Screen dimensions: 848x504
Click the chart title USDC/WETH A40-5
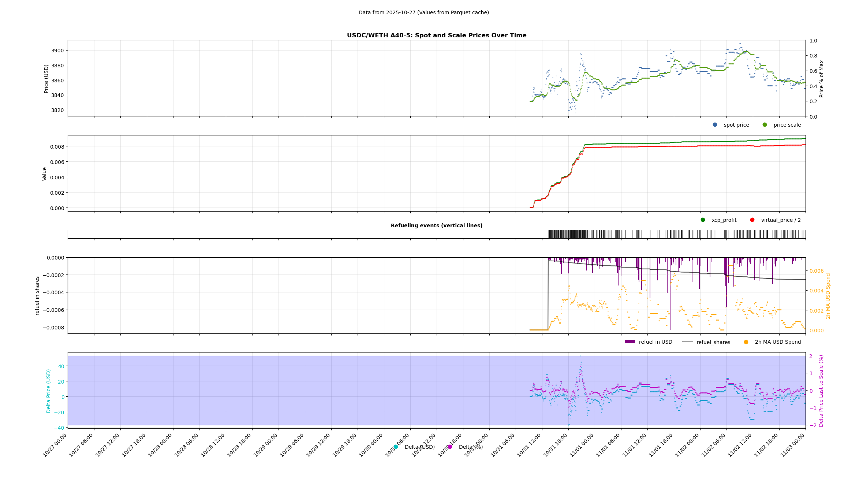437,36
